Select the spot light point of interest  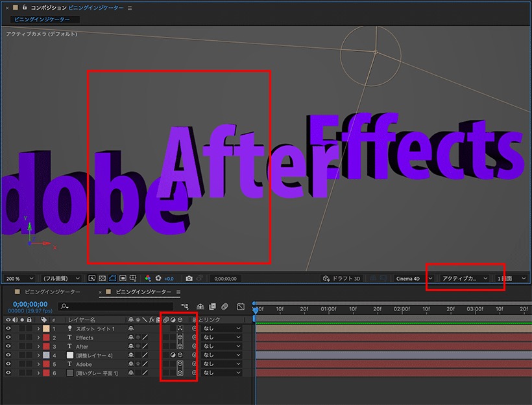(x=376, y=52)
